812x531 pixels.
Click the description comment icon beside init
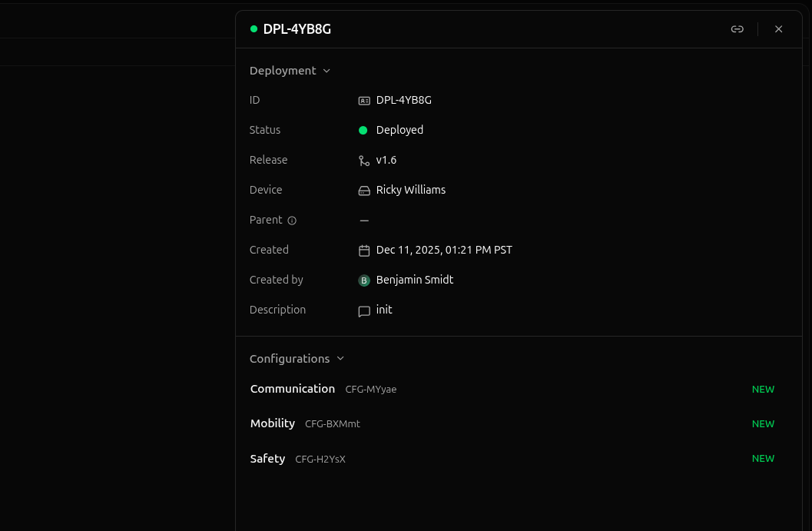click(364, 311)
